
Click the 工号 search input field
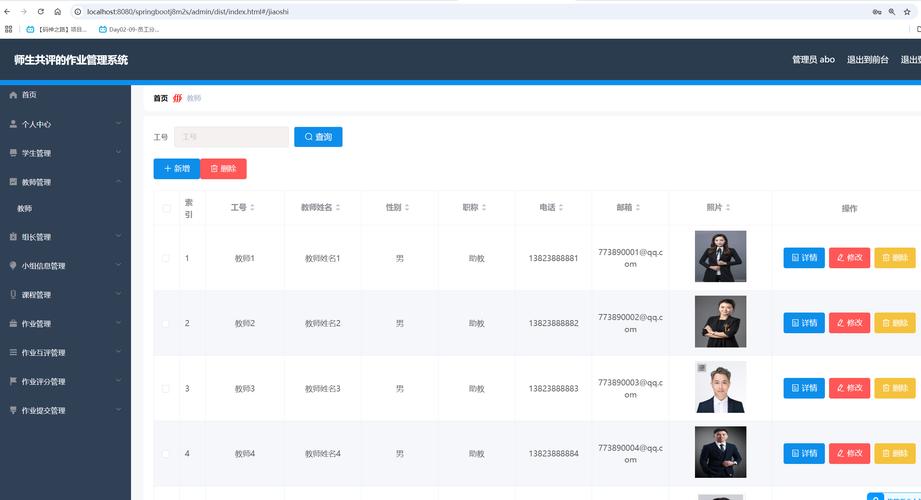tap(231, 137)
